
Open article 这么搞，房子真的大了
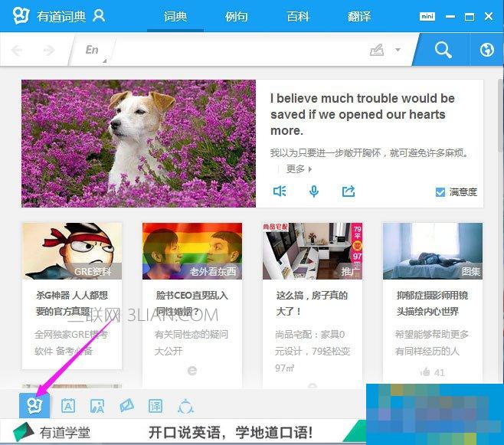pos(312,303)
